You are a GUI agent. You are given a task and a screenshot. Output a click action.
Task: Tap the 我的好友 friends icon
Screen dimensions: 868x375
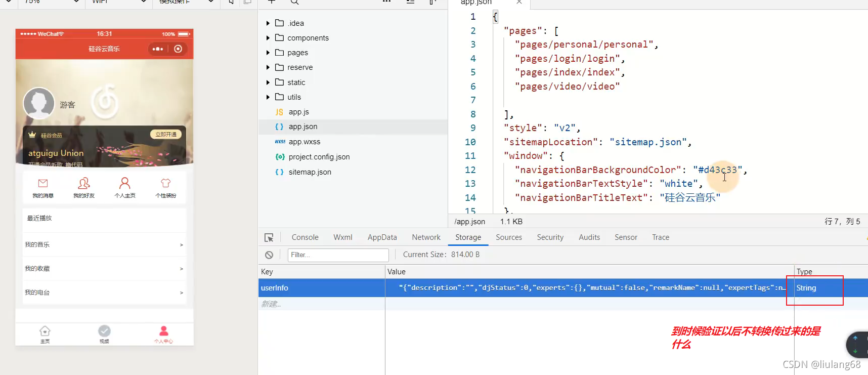click(84, 183)
